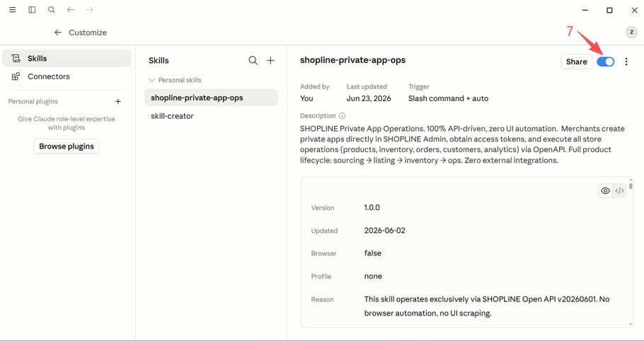Select skill-creator in skills list

pos(211,116)
